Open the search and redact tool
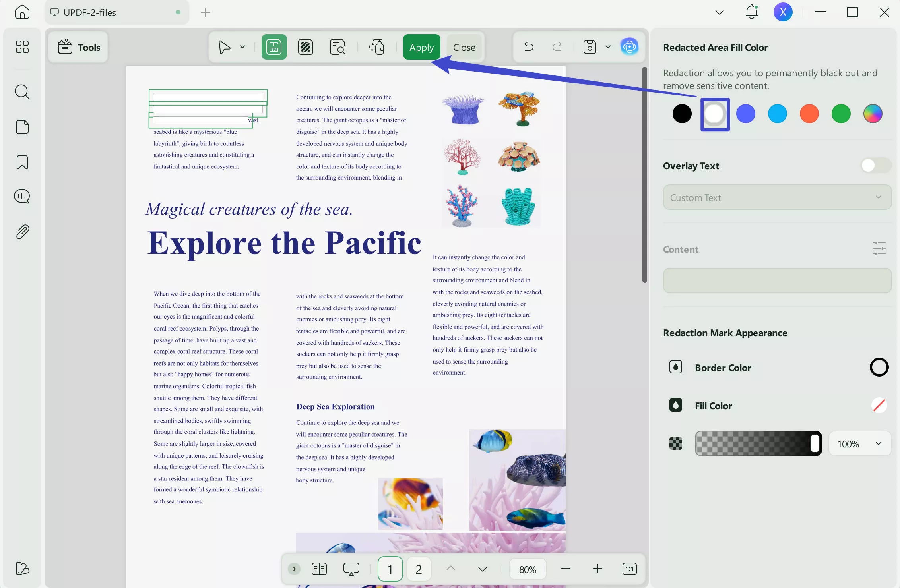Viewport: 900px width, 588px height. coord(337,47)
